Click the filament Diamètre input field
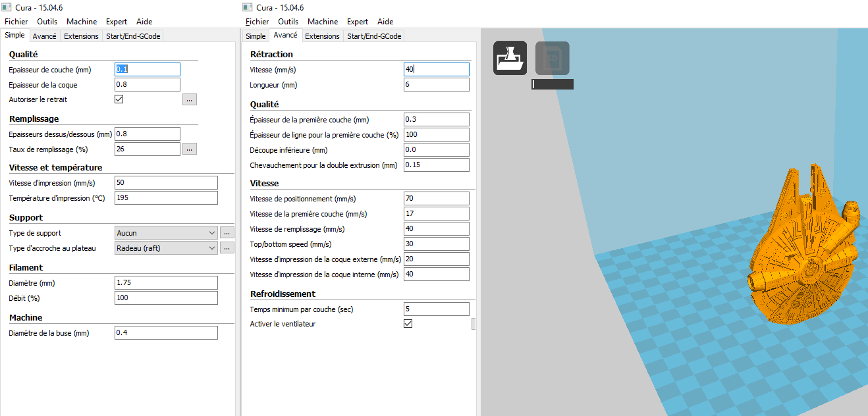The image size is (868, 416). click(x=166, y=282)
